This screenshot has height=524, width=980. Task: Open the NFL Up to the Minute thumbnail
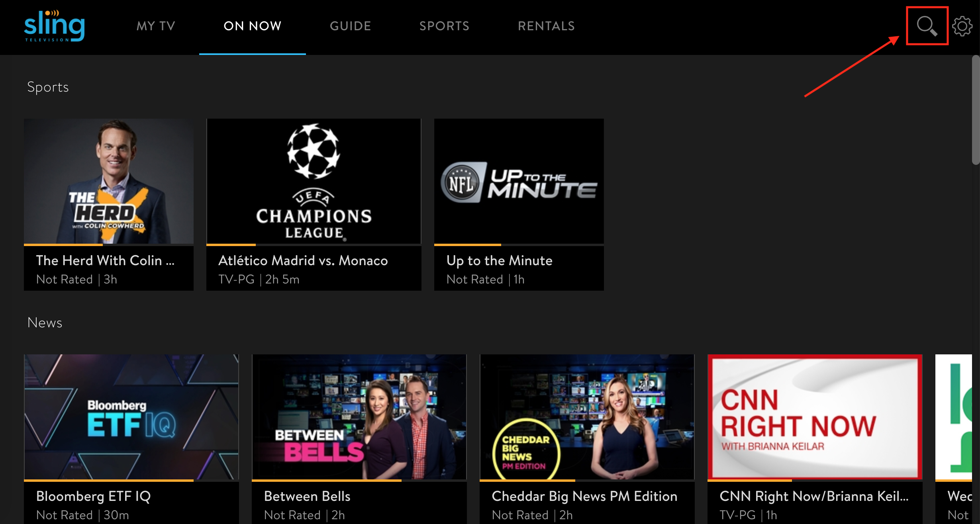click(x=519, y=181)
